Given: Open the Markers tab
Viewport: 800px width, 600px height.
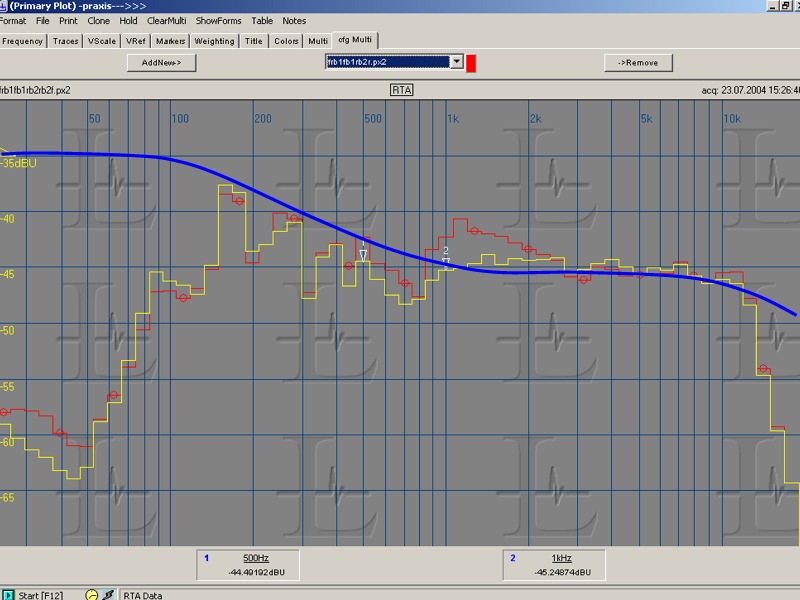Looking at the screenshot, I should 170,41.
